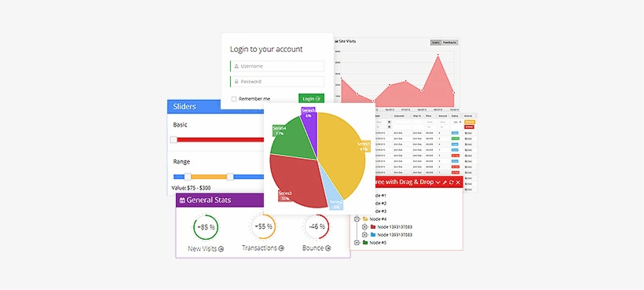Screen dimensions: 644x290
Task: Select Node #4 in the tree
Action: pyautogui.click(x=378, y=219)
